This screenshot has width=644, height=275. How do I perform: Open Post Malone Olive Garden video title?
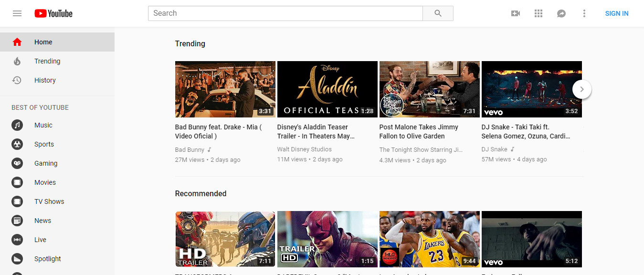point(418,131)
